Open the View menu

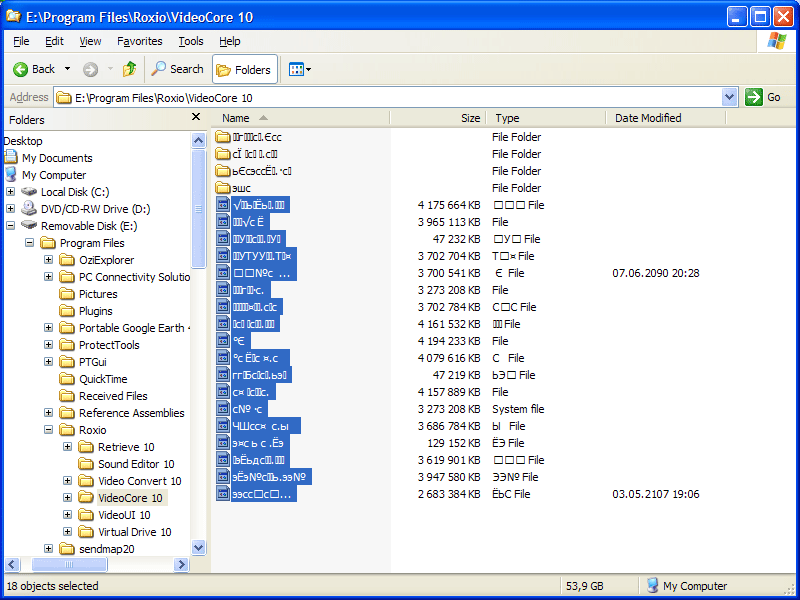[x=90, y=41]
